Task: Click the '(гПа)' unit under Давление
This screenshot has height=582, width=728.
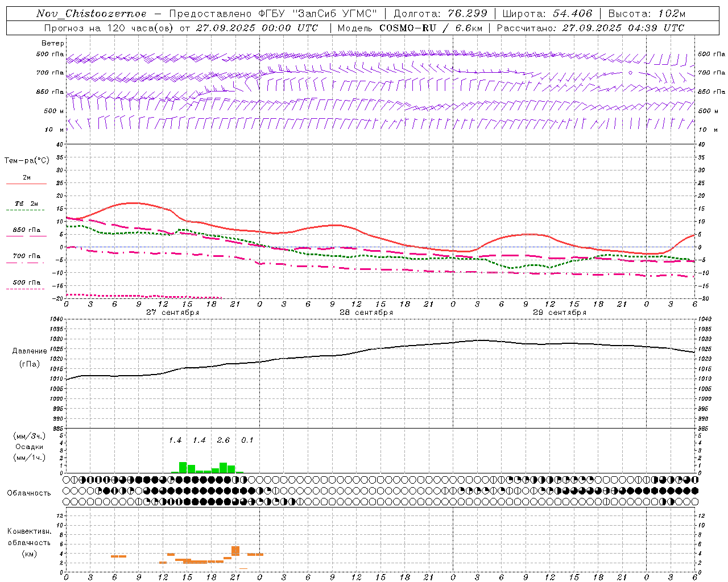Action: coord(30,364)
